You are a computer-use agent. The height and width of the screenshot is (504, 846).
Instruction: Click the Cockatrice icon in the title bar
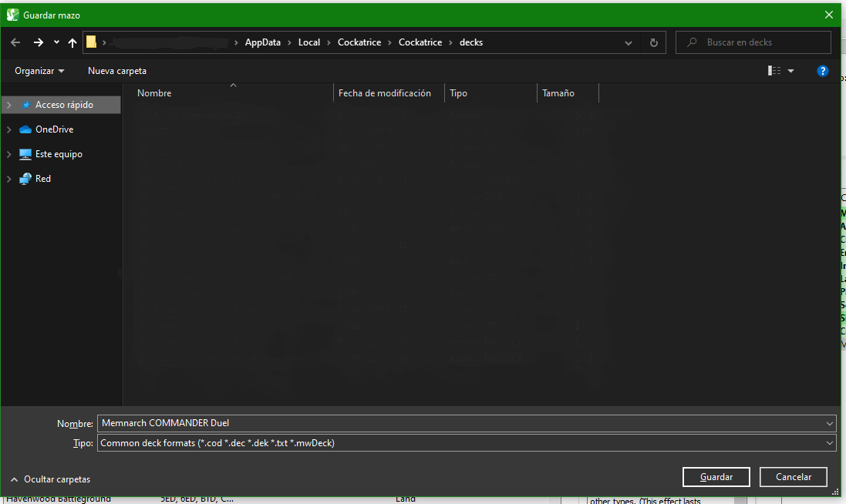click(12, 15)
